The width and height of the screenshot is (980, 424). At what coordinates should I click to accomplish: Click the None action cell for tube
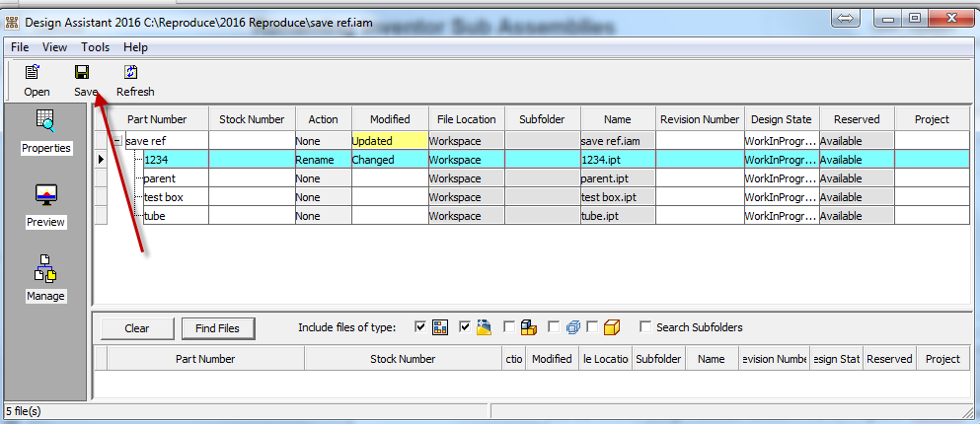click(324, 216)
